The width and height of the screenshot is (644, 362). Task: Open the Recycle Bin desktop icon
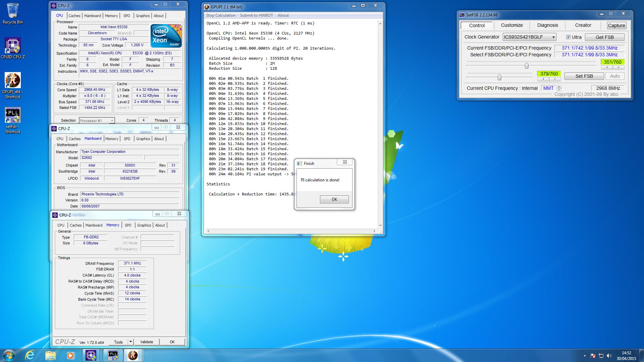click(x=12, y=13)
